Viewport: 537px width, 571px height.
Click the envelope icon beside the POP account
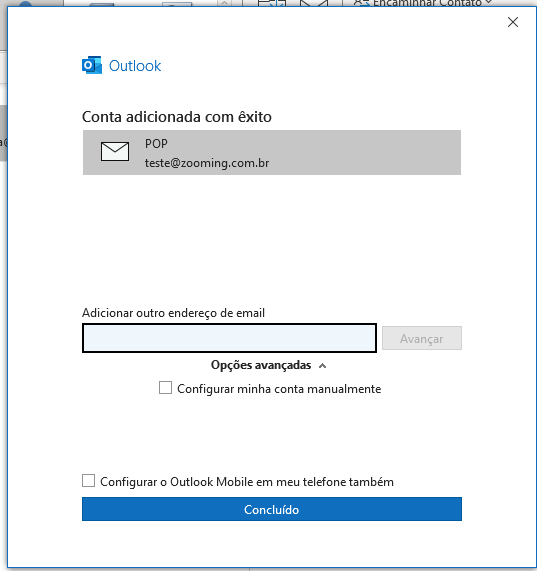coord(115,151)
